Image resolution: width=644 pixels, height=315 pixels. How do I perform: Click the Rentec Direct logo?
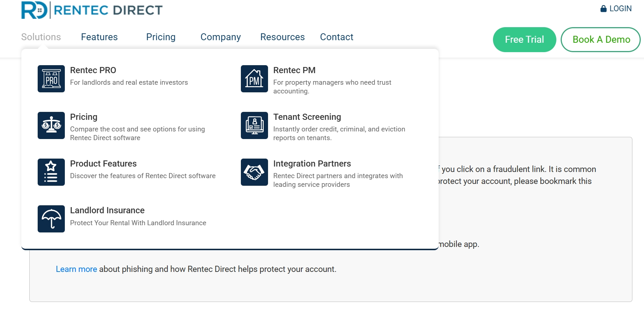(92, 10)
